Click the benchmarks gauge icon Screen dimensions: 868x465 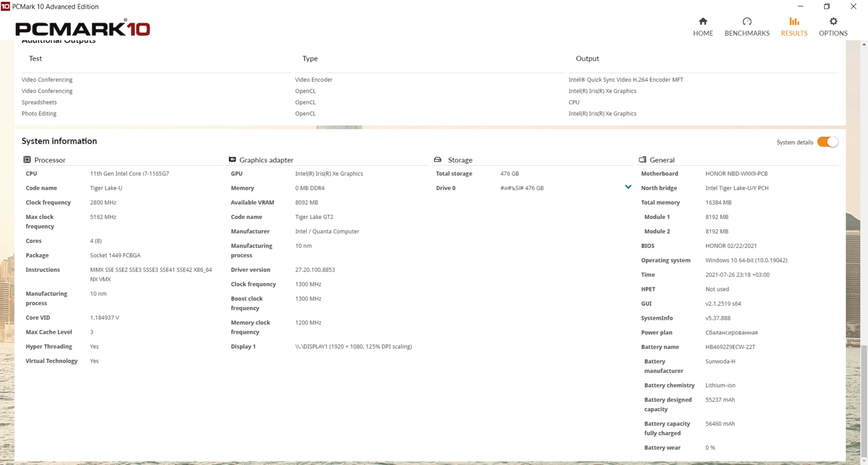coord(747,21)
